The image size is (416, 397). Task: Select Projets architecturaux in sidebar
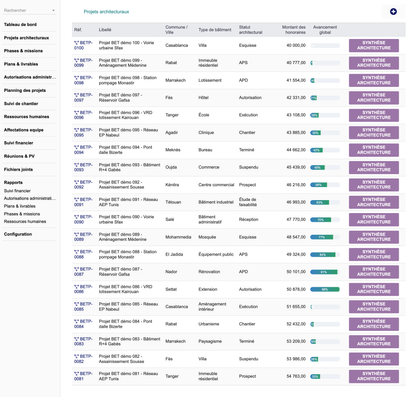coord(26,38)
